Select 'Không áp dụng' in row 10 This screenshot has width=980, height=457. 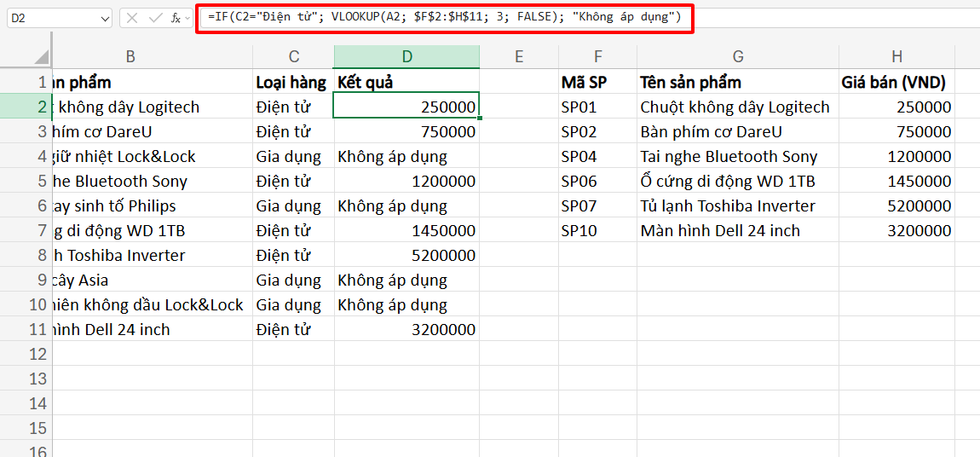click(x=406, y=305)
